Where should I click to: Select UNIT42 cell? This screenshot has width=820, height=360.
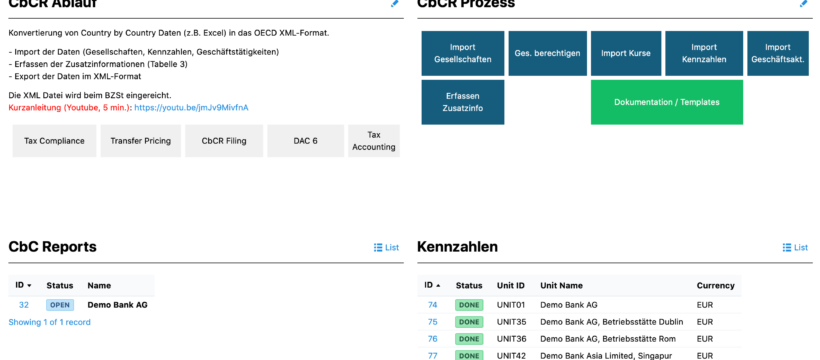point(511,356)
